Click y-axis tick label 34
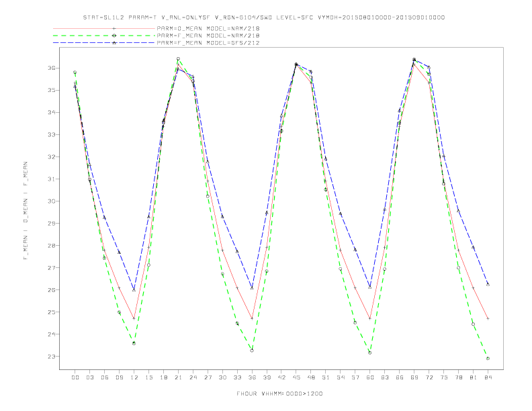This screenshot has width=532, height=411. point(52,113)
